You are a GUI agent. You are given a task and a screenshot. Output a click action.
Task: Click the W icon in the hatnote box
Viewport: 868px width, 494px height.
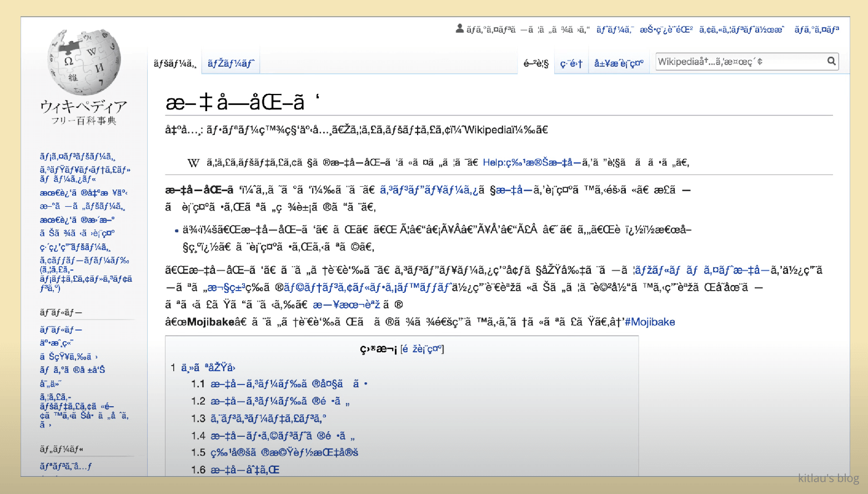(193, 163)
